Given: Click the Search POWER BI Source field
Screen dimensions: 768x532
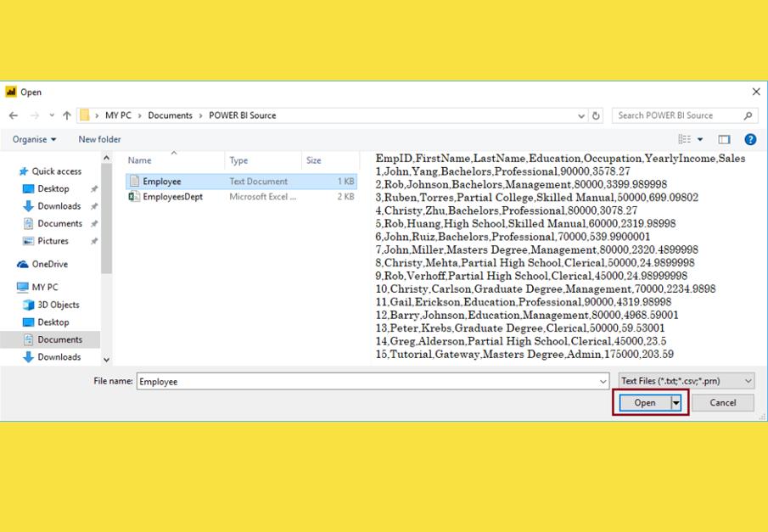Looking at the screenshot, I should click(x=685, y=115).
